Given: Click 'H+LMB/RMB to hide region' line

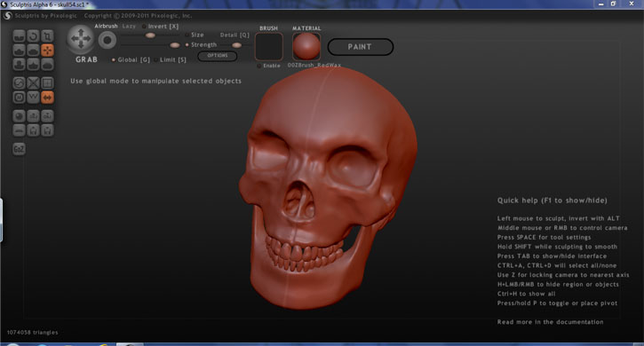Looking at the screenshot, I should pyautogui.click(x=558, y=285).
